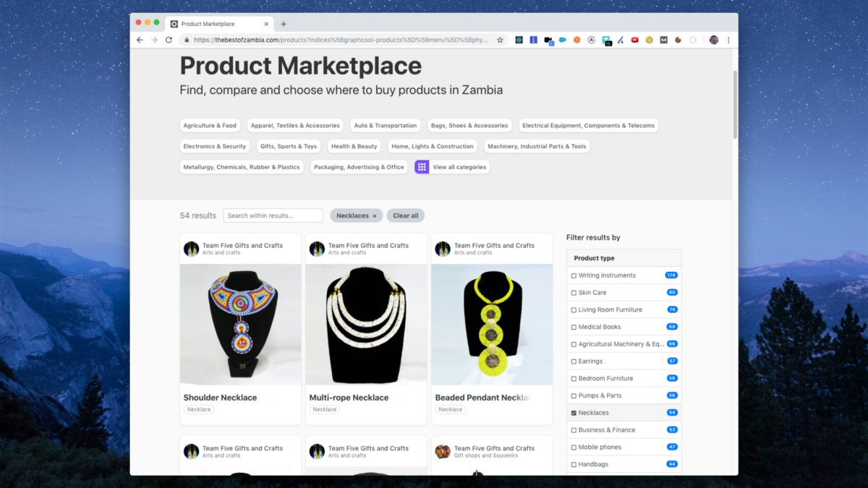Bookmark this page with the star icon

500,40
